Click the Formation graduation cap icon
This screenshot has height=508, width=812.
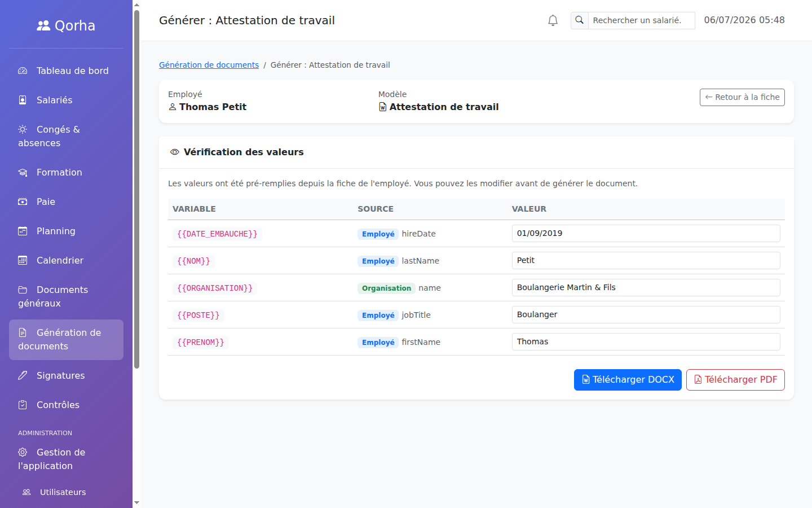coord(23,172)
